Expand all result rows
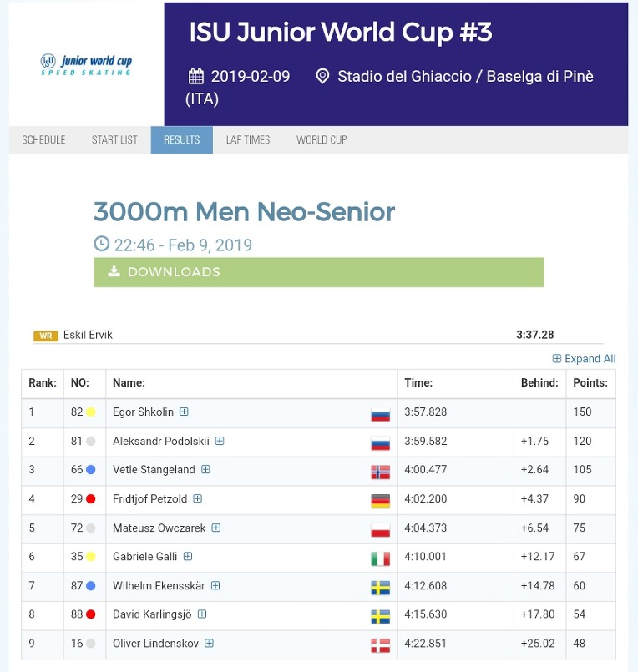This screenshot has height=672, width=638. tap(584, 359)
